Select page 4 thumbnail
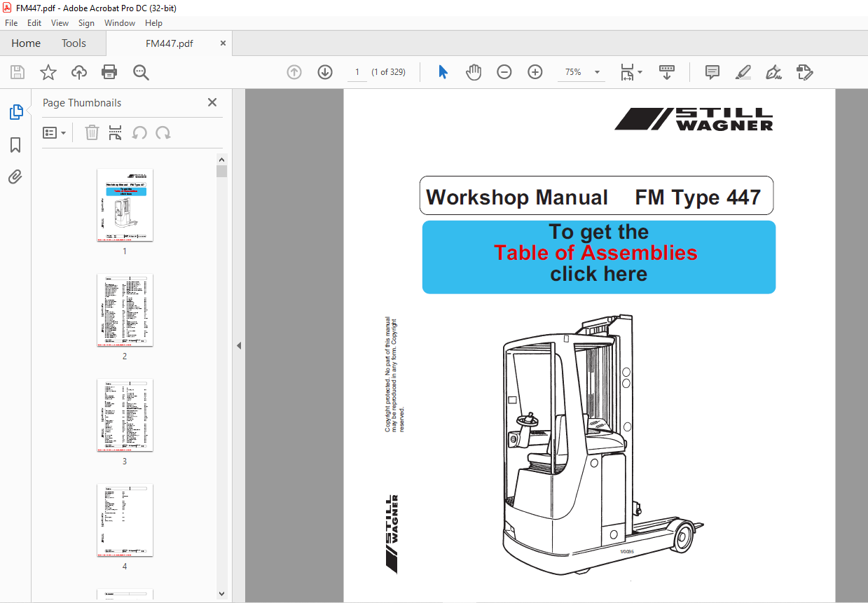Viewport: 868px width, 603px height. (125, 520)
